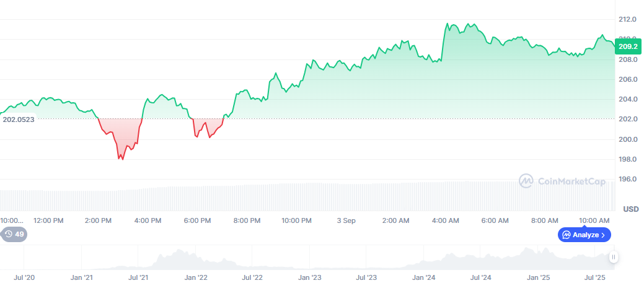
Task: Click Jan '21 on the range navigator
Action: click(81, 277)
